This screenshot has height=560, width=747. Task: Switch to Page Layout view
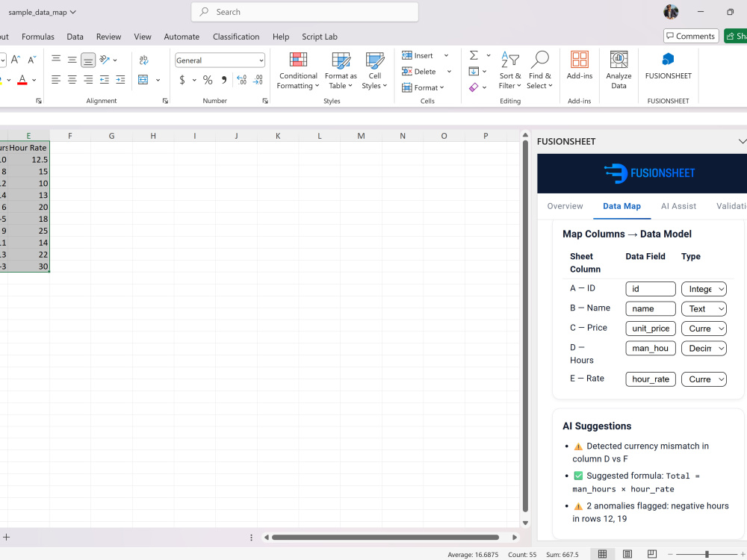(627, 554)
